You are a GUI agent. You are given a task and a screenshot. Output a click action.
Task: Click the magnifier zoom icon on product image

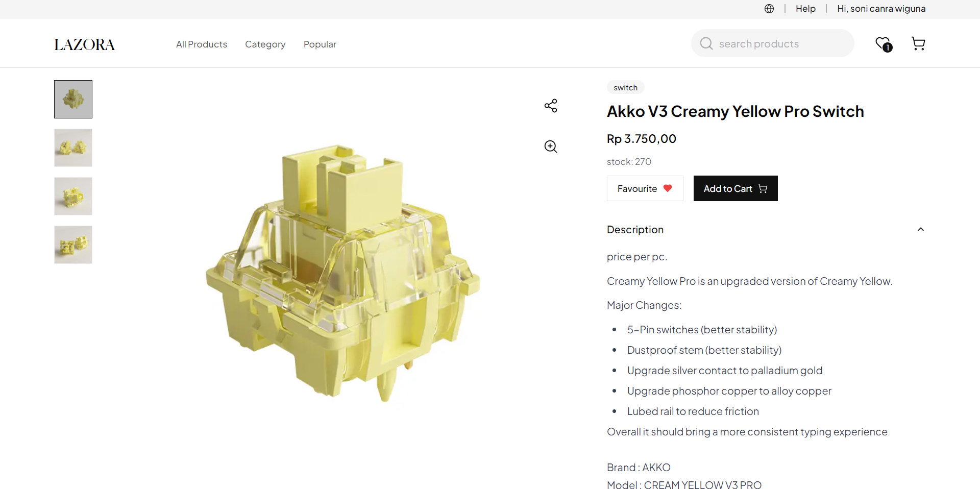click(x=550, y=146)
